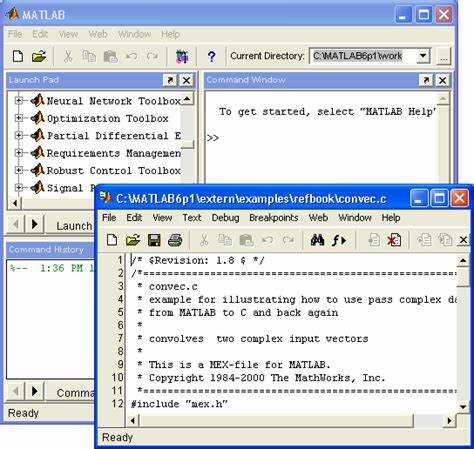Click Open folder icon in editor toolbar
The height and width of the screenshot is (449, 474).
pyautogui.click(x=133, y=240)
